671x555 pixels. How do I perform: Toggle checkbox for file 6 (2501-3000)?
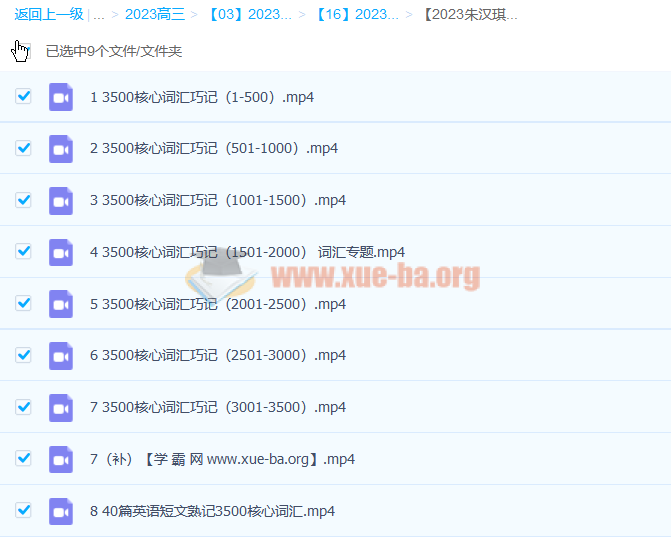coord(24,355)
